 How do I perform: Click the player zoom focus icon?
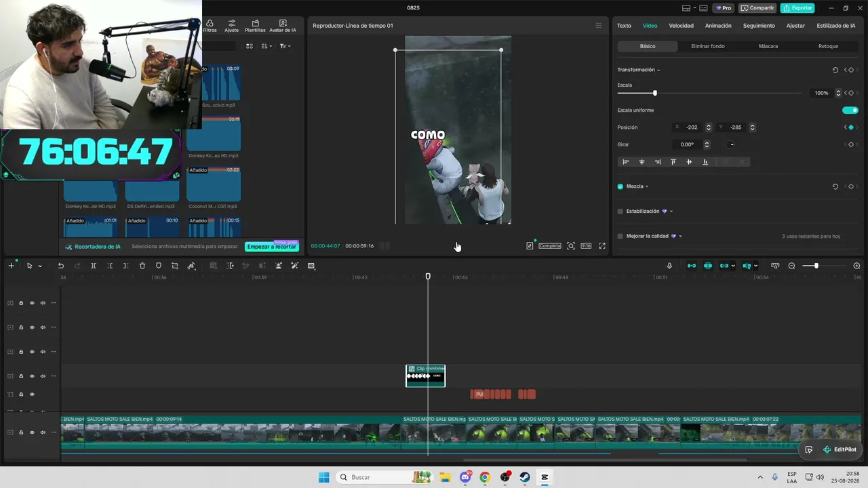[571, 246]
